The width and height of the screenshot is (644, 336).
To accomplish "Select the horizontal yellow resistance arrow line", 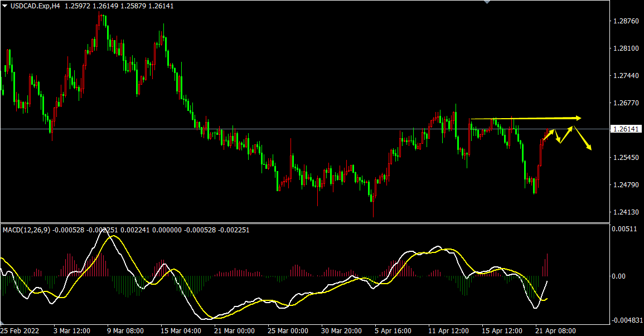I will (x=526, y=119).
